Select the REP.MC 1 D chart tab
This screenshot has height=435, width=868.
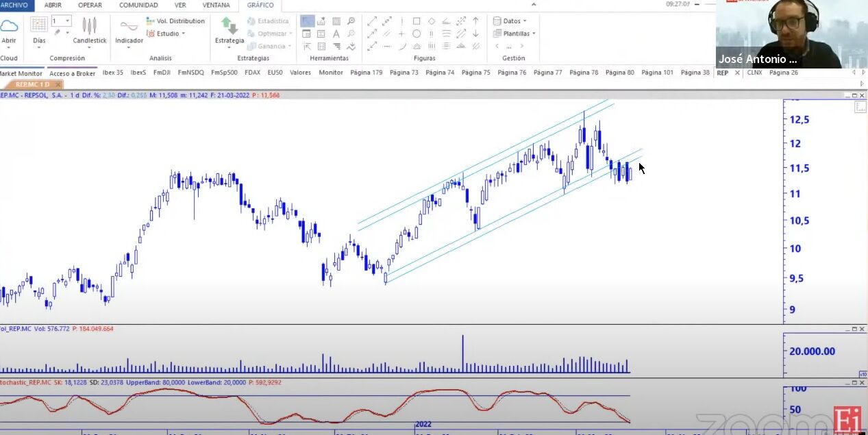tap(33, 84)
